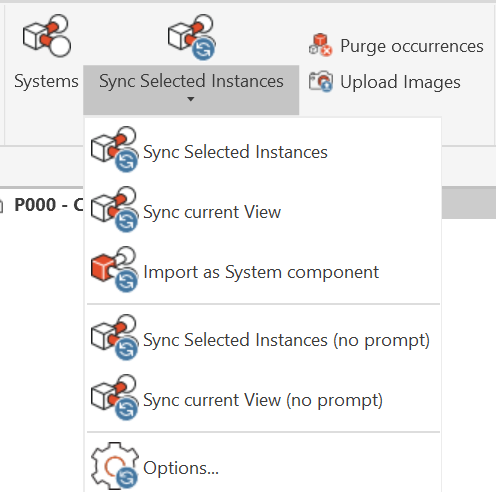Click the Purge occurrences button label

(x=412, y=46)
